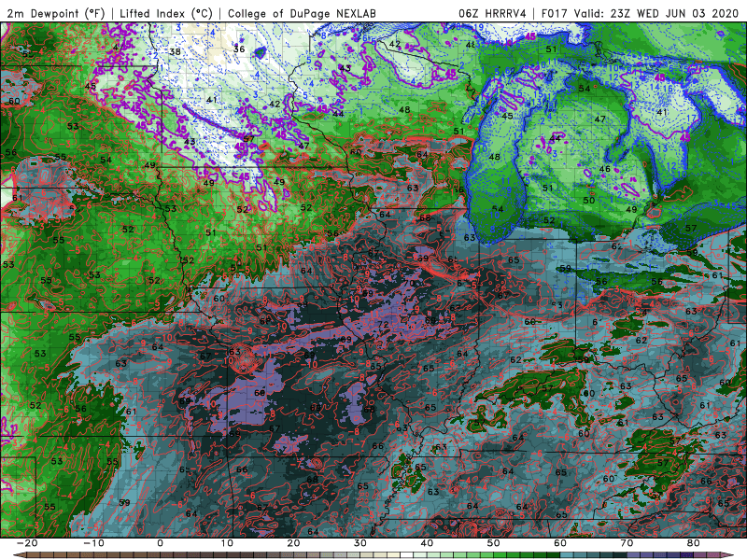Click the '70' label on the color scale
747x560 pixels.
pyautogui.click(x=627, y=543)
